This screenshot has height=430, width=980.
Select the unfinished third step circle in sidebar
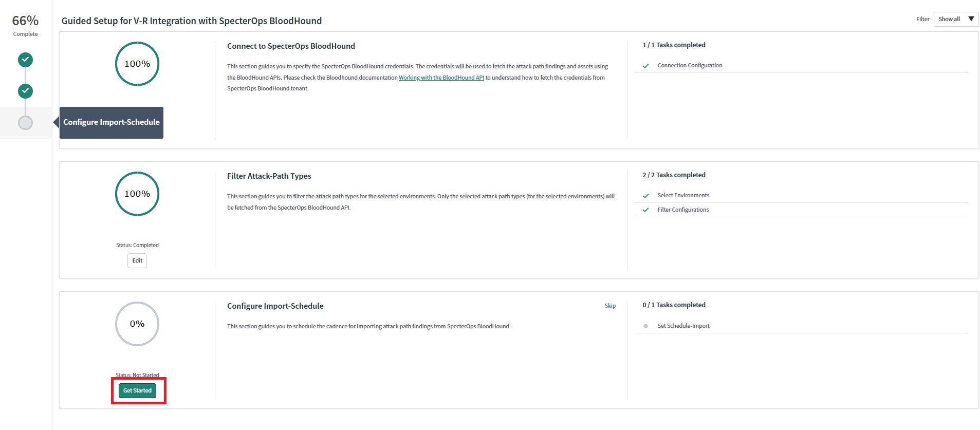(25, 123)
